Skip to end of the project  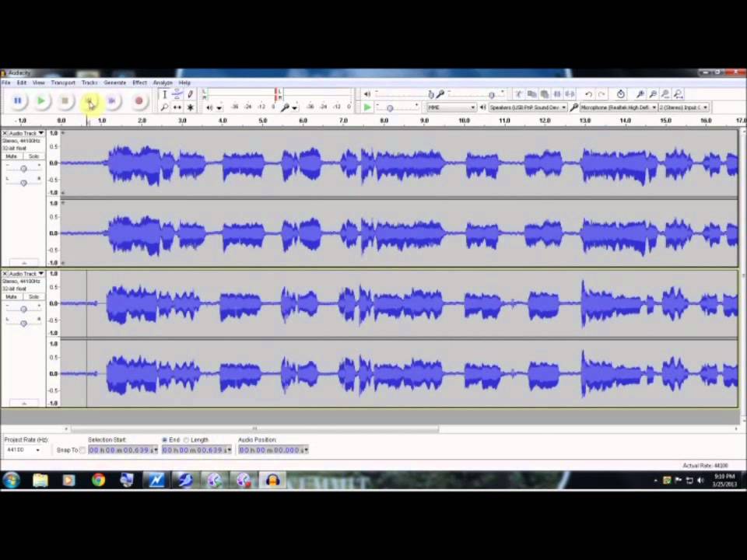coord(113,101)
